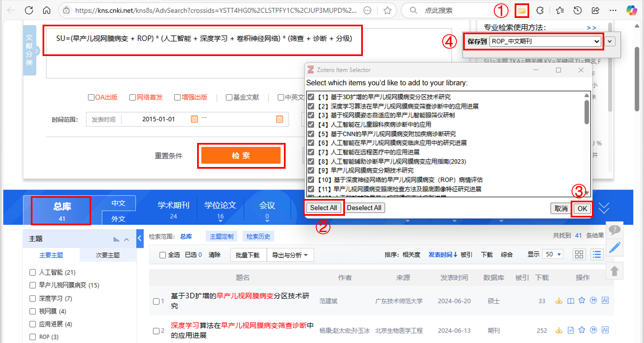Screen dimensions: 644x343
Task: Open the browser extensions puzzle icon
Action: click(540, 10)
